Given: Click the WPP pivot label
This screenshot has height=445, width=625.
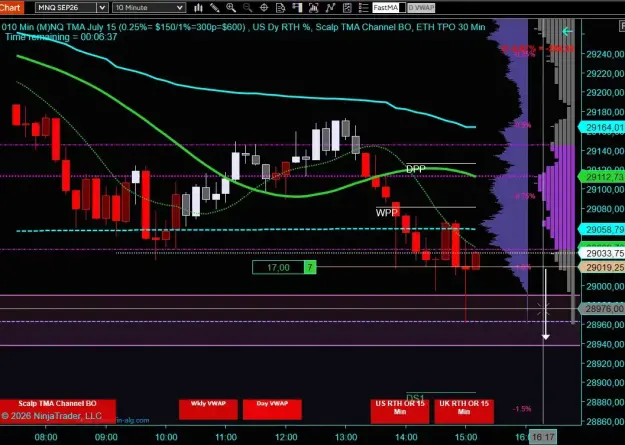Looking at the screenshot, I should [x=386, y=213].
